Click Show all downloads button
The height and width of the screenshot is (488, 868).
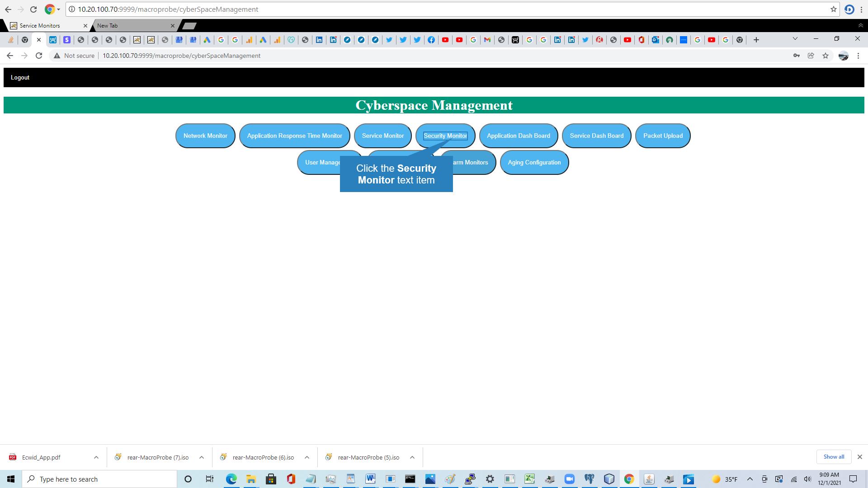(834, 457)
